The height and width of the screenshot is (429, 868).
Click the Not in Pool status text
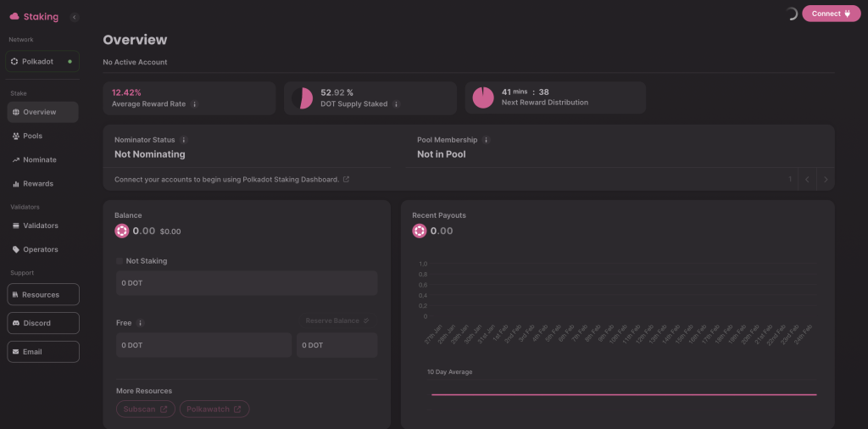pos(441,154)
